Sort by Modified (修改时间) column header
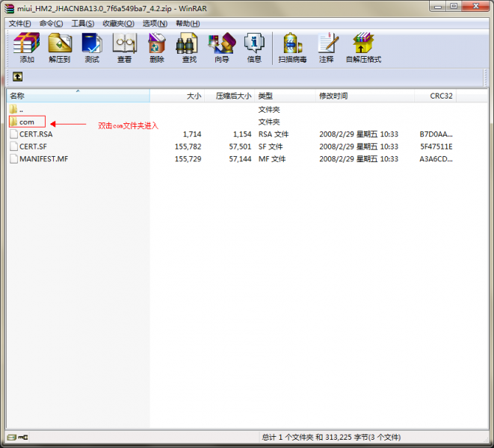The image size is (494, 448). click(365, 96)
